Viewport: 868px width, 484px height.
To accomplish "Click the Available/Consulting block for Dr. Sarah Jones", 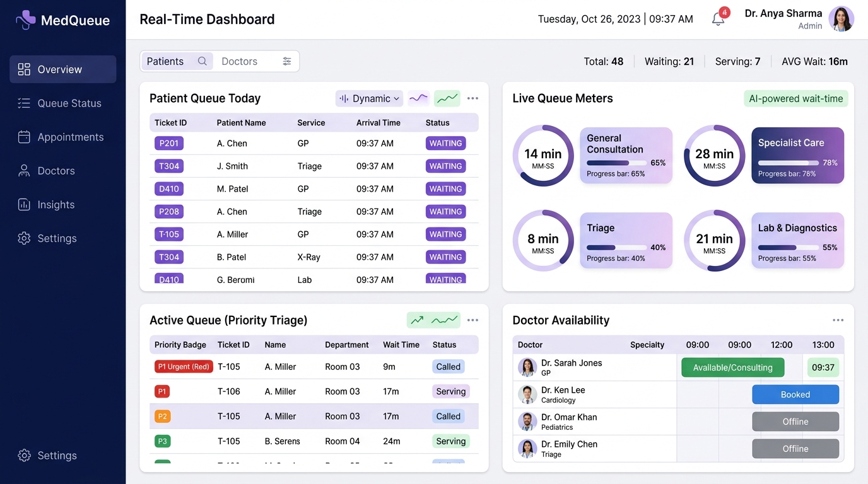I will pyautogui.click(x=733, y=367).
